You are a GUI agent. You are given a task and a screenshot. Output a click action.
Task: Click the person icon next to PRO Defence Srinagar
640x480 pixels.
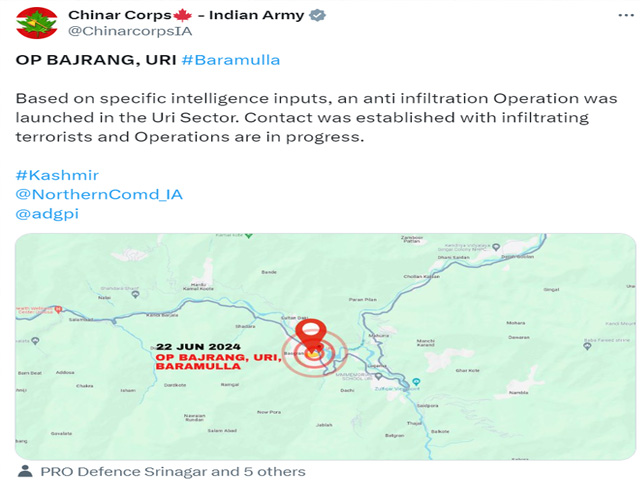tap(25, 472)
